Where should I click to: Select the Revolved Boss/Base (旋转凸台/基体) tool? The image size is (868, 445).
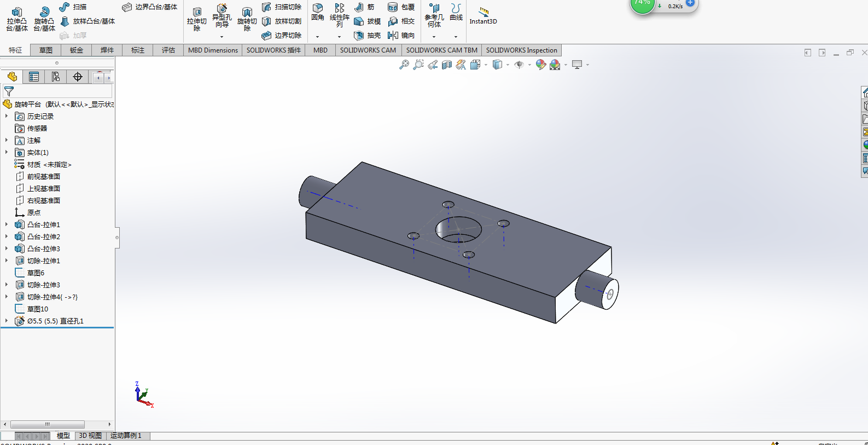point(44,19)
